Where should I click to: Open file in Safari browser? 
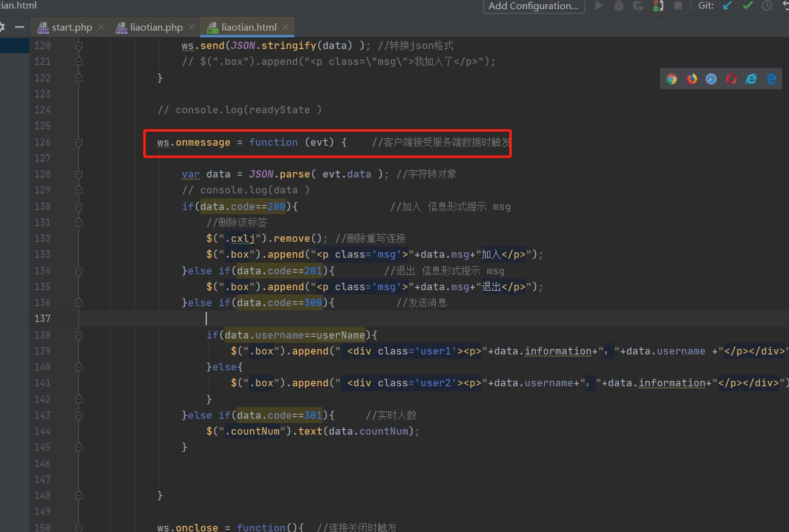tap(711, 79)
